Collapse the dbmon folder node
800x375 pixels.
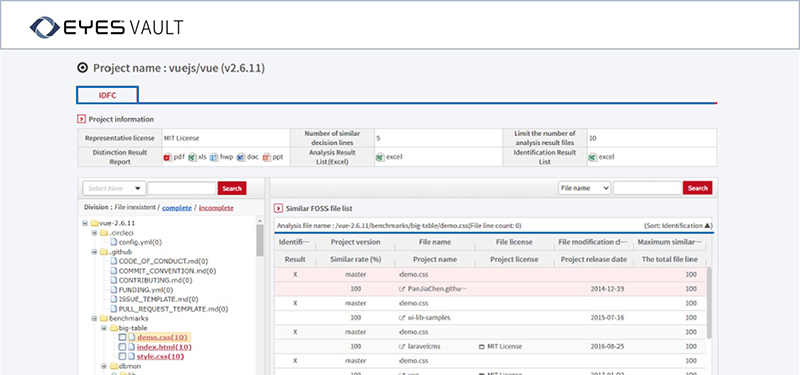point(104,366)
